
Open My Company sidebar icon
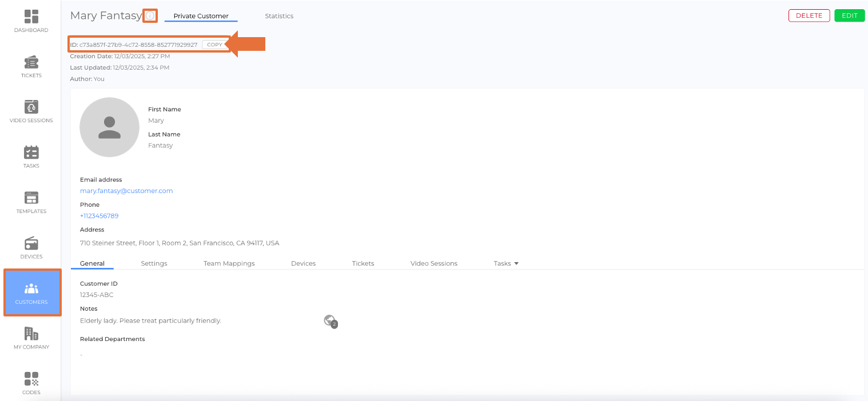(31, 334)
